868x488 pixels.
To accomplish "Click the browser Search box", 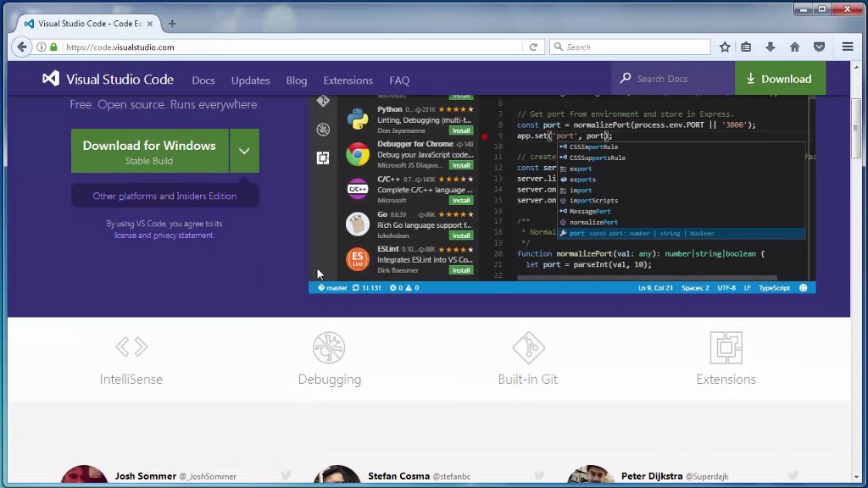I will (630, 47).
